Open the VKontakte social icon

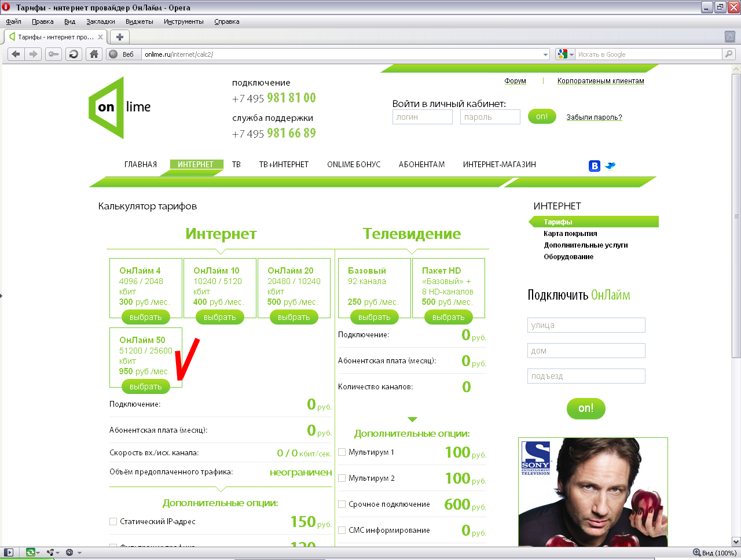pyautogui.click(x=595, y=166)
